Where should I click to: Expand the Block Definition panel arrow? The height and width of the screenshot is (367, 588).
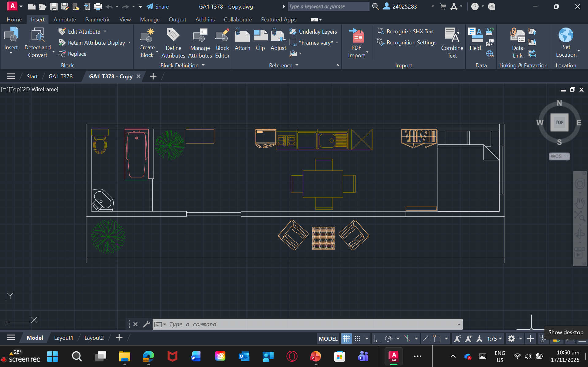coord(203,65)
